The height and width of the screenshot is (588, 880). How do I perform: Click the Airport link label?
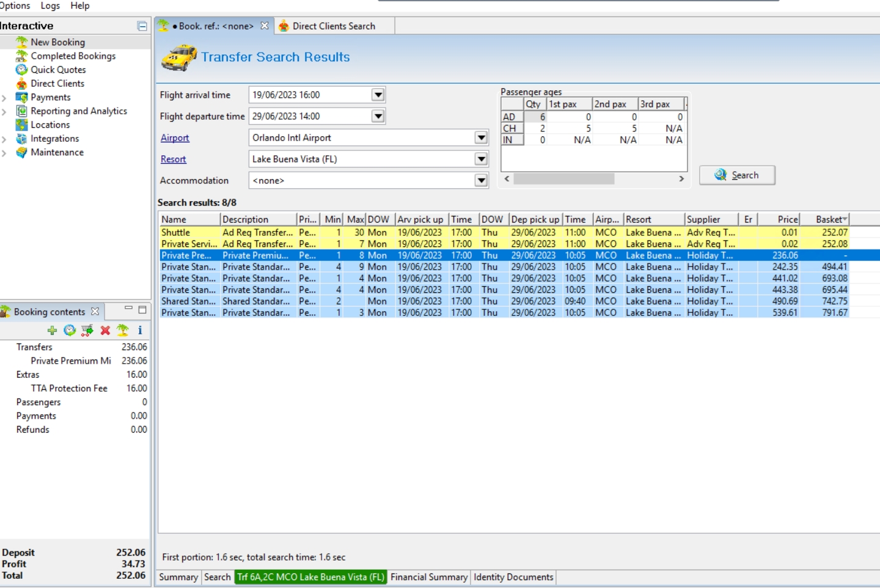click(x=175, y=138)
